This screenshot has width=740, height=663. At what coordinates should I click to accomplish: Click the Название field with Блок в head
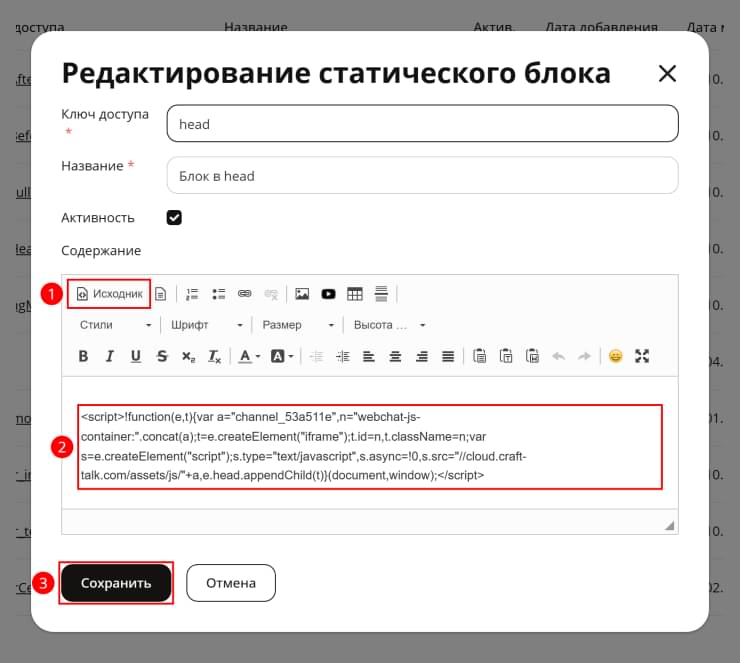pyautogui.click(x=422, y=176)
